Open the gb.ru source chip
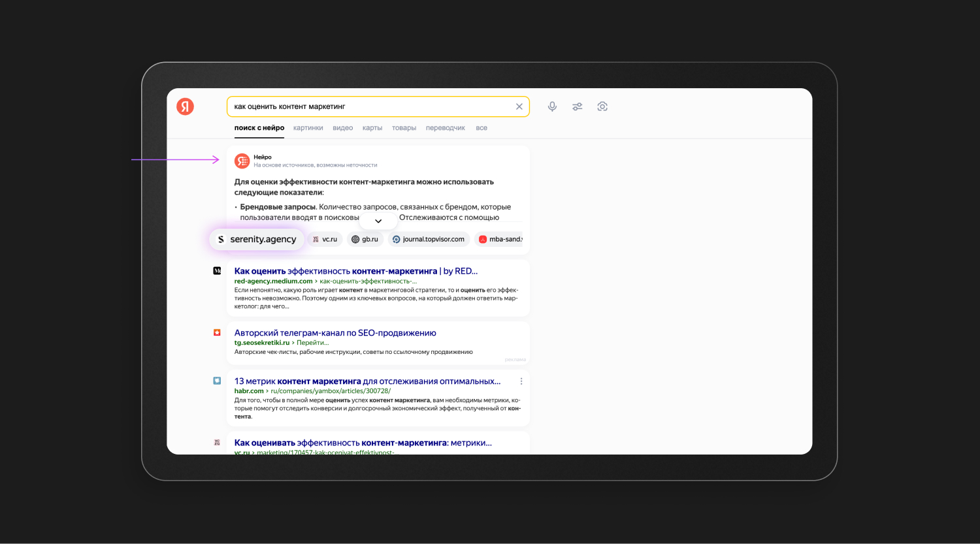Viewport: 980px width, 544px height. 365,239
